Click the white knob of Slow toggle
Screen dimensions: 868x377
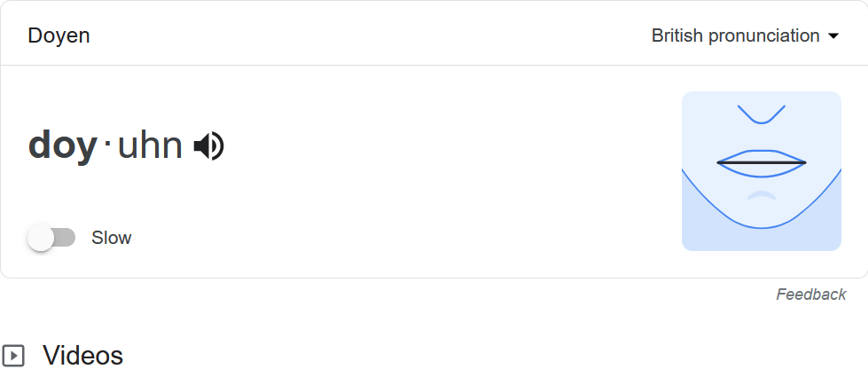click(x=41, y=238)
